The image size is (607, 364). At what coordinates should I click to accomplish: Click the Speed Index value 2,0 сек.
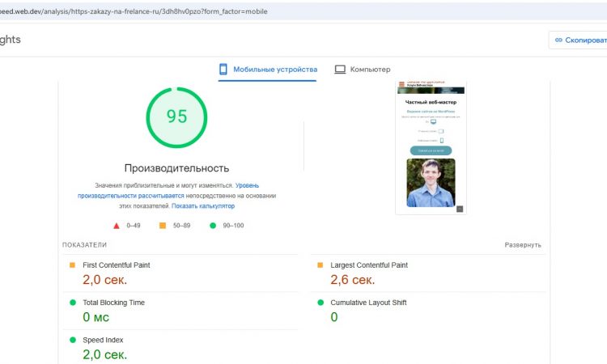coord(104,355)
